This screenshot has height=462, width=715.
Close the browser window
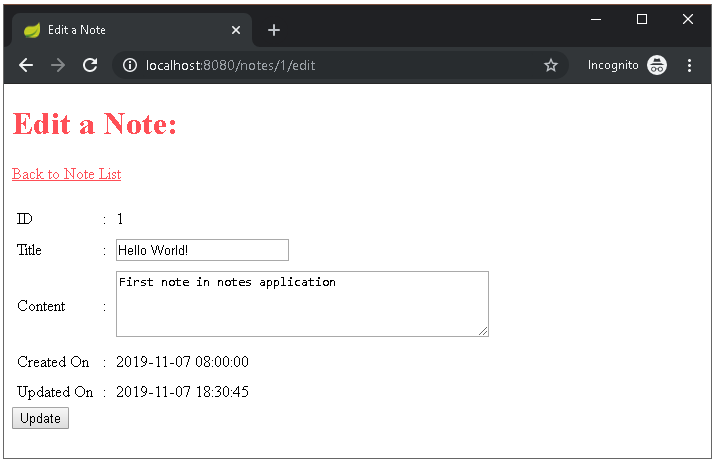coord(688,19)
